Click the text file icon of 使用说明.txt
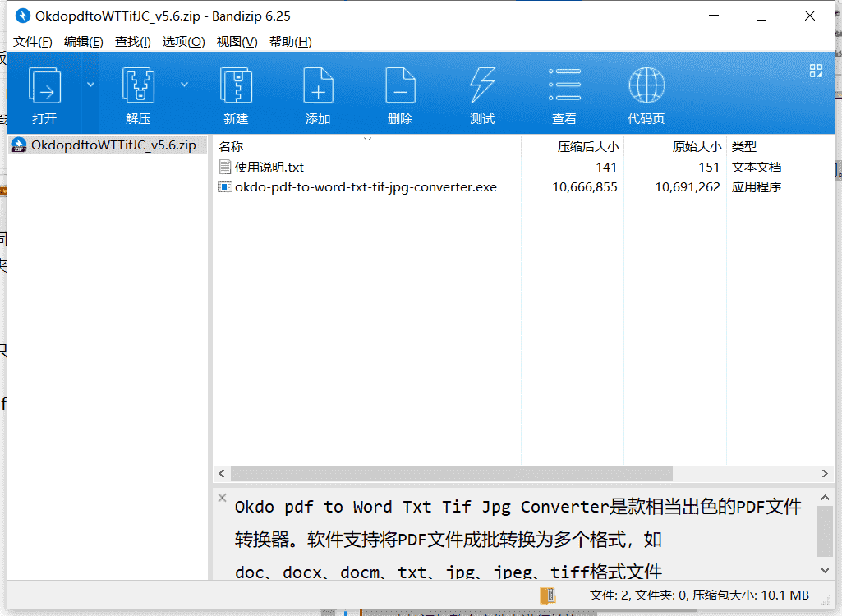Image resolution: width=842 pixels, height=616 pixels. [225, 167]
